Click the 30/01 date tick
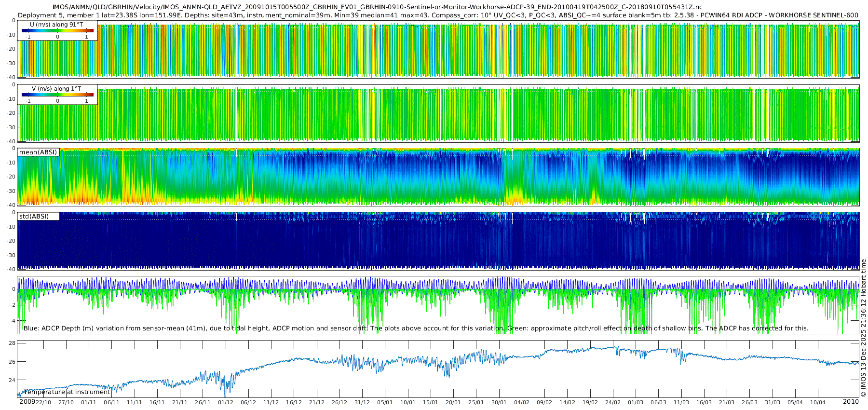The image size is (868, 410). 499,402
